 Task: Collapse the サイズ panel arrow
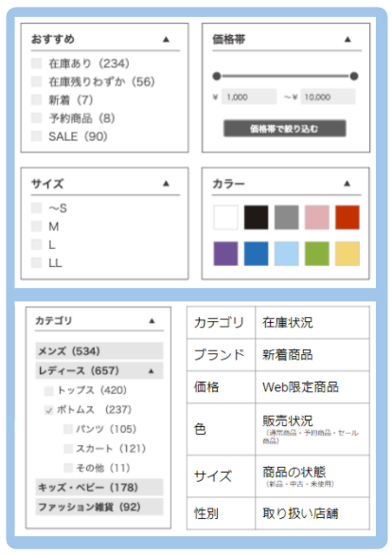tap(166, 184)
